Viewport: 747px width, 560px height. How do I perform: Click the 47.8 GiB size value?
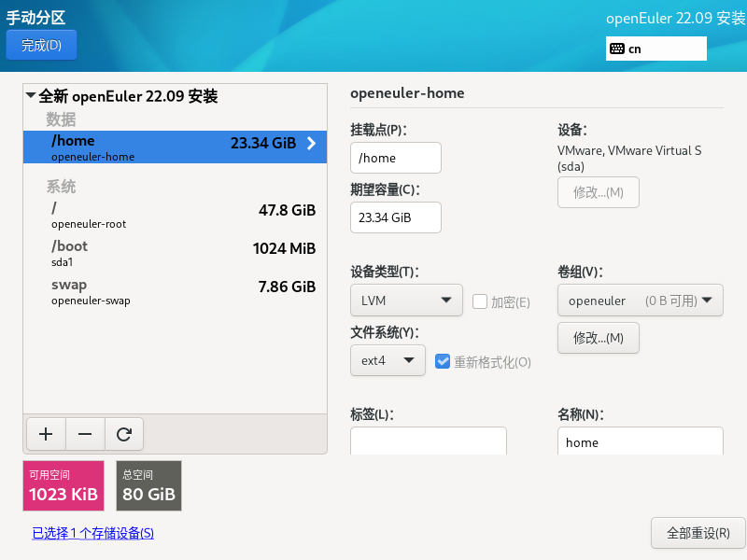(287, 210)
